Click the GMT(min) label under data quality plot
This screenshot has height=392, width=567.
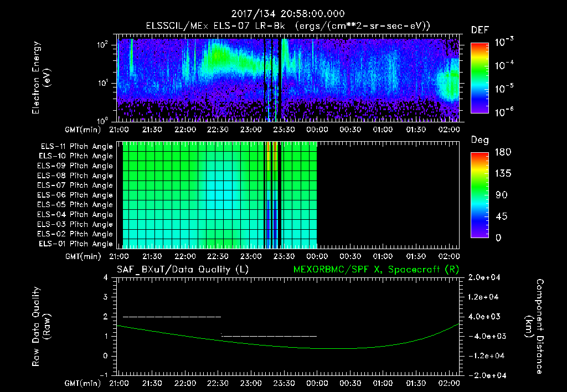pyautogui.click(x=83, y=383)
